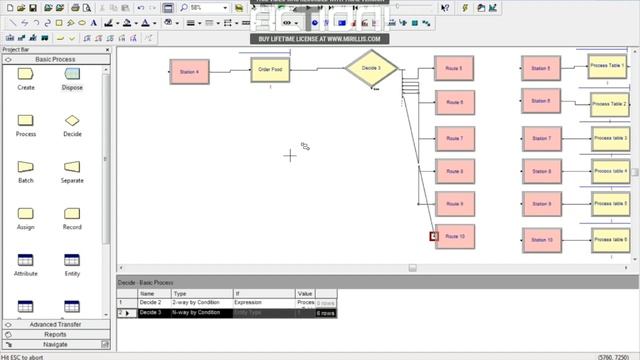Click the 2-way by Condition type cell

pos(202,303)
